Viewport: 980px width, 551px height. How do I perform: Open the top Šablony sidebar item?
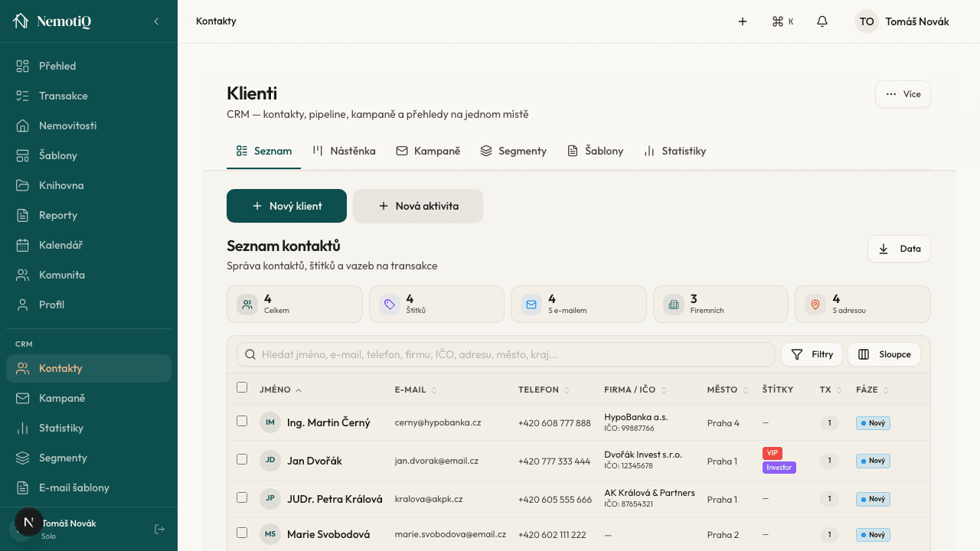point(89,155)
